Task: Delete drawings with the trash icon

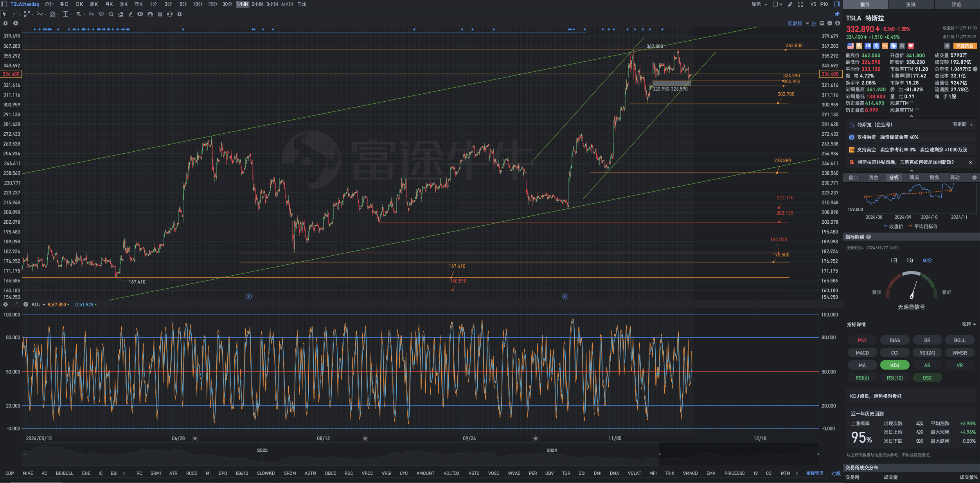Action: pyautogui.click(x=160, y=14)
